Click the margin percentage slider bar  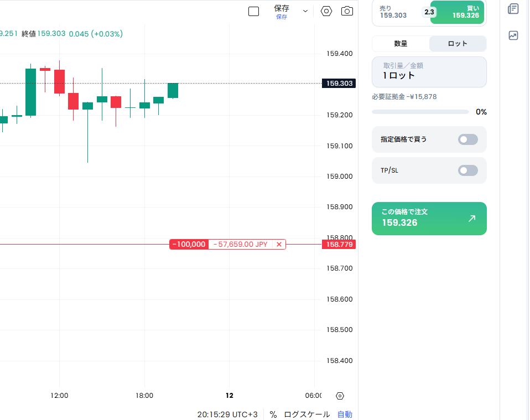coord(420,112)
